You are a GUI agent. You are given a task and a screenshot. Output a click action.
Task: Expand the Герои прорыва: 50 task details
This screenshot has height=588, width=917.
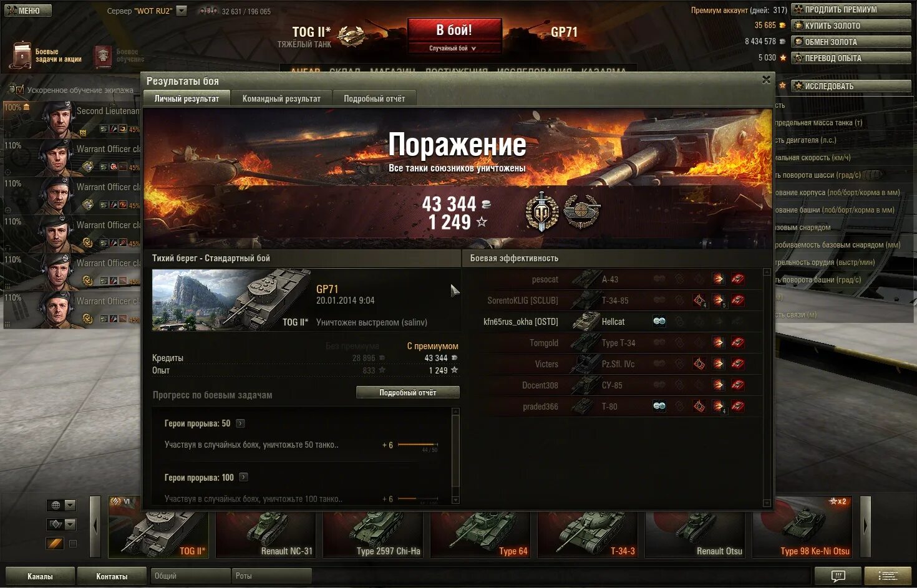240,423
